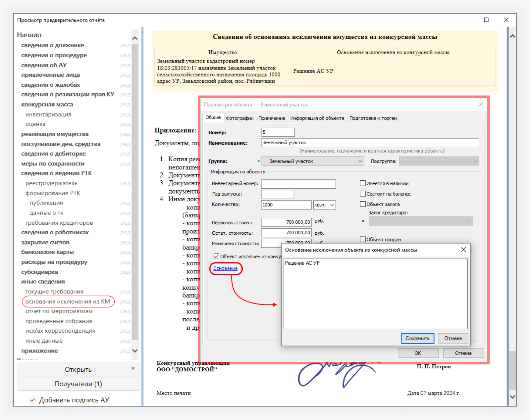
Task: Select инвентаризация sub-item
Action: pyautogui.click(x=48, y=114)
